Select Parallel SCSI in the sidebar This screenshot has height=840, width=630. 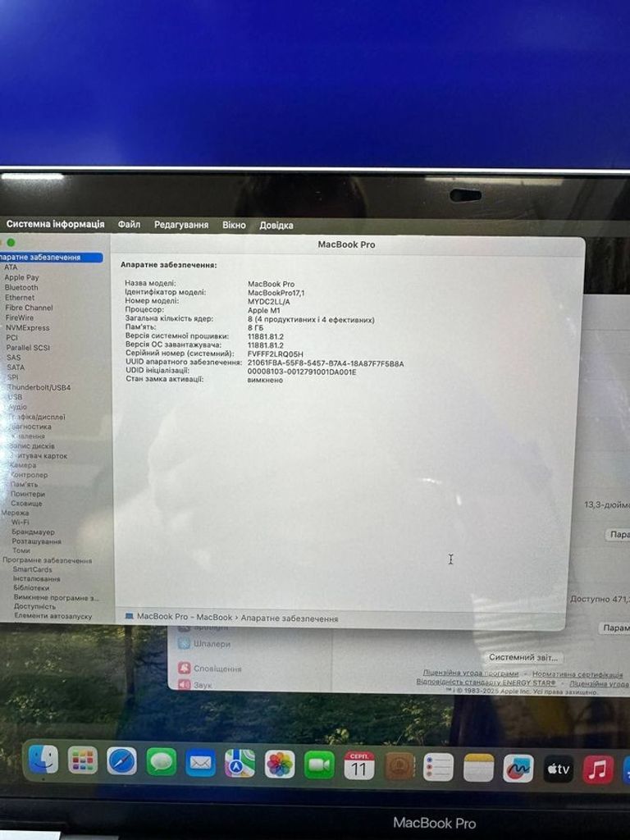[28, 348]
